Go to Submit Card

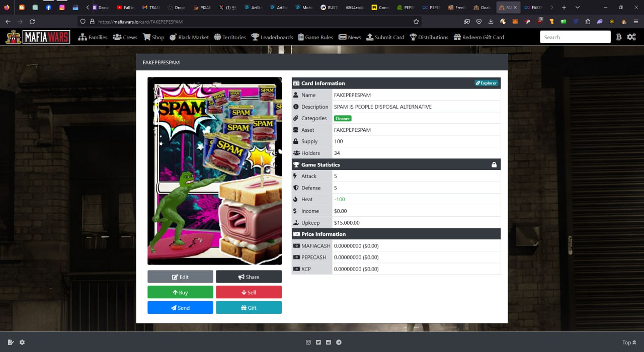385,37
